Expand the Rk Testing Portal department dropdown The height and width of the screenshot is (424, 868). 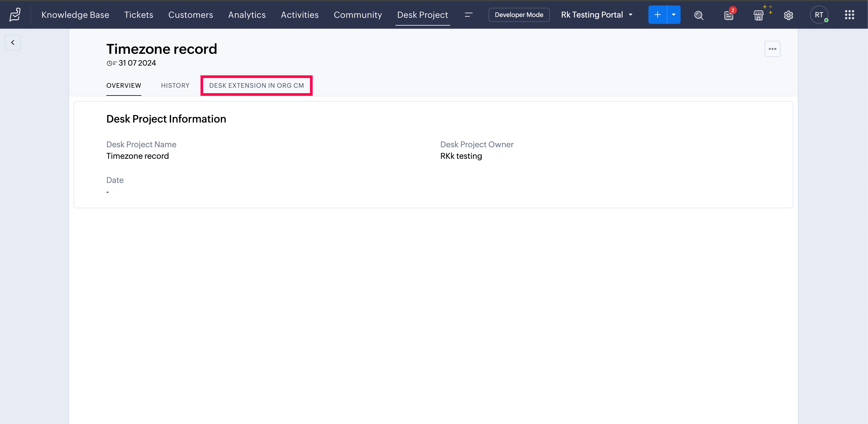point(597,15)
